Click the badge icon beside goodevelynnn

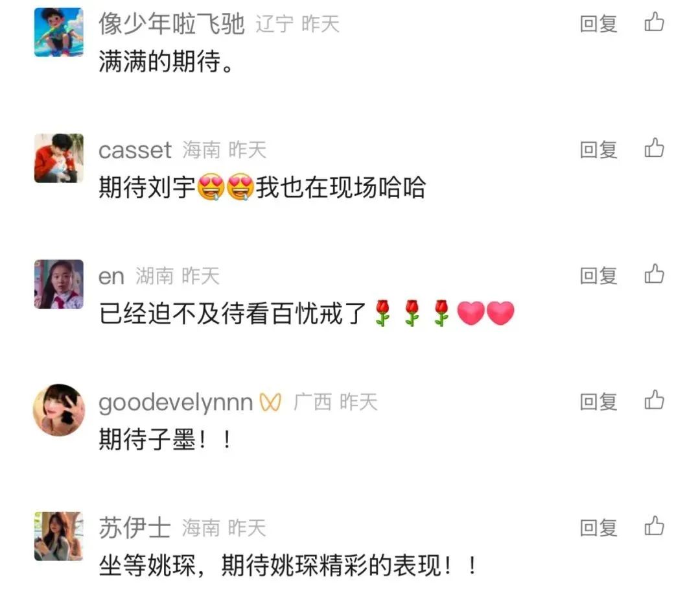pyautogui.click(x=270, y=402)
